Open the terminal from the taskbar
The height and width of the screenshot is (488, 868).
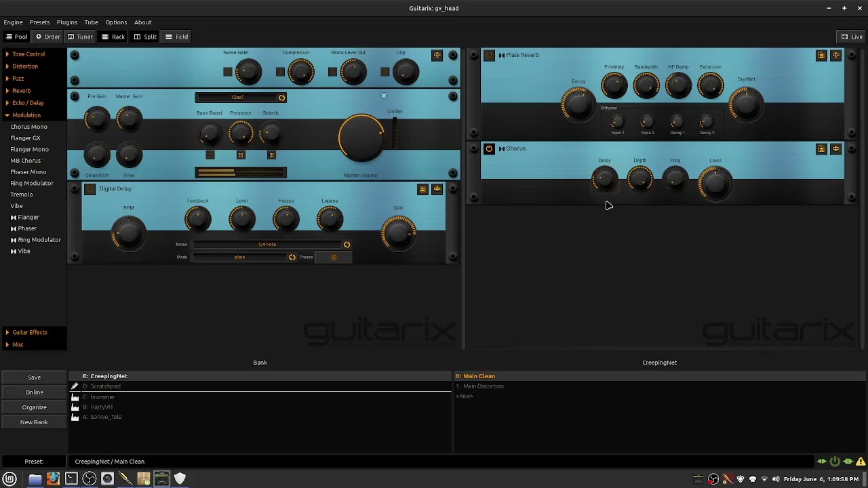click(71, 479)
